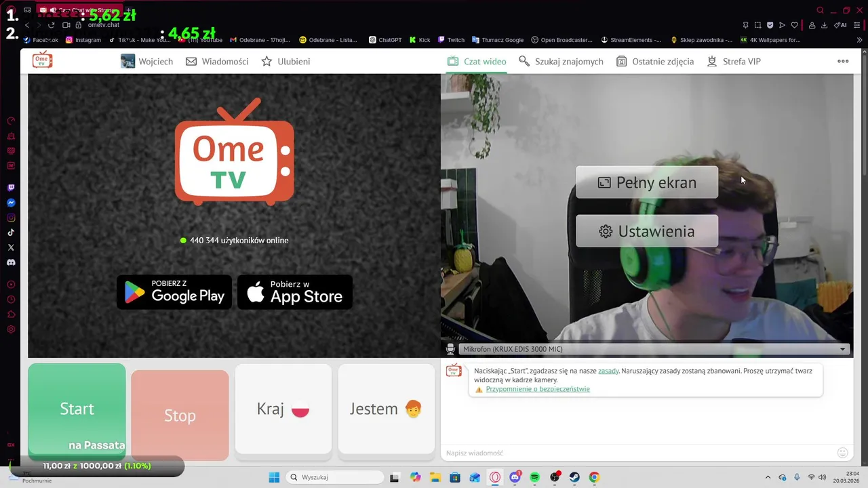Download via Google Play badge
Screen dimensions: 868x488
point(174,292)
